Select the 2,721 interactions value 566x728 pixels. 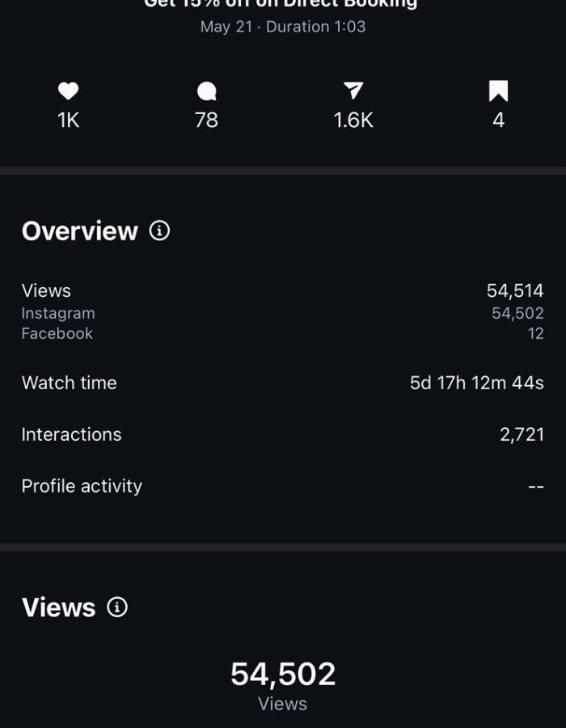522,434
